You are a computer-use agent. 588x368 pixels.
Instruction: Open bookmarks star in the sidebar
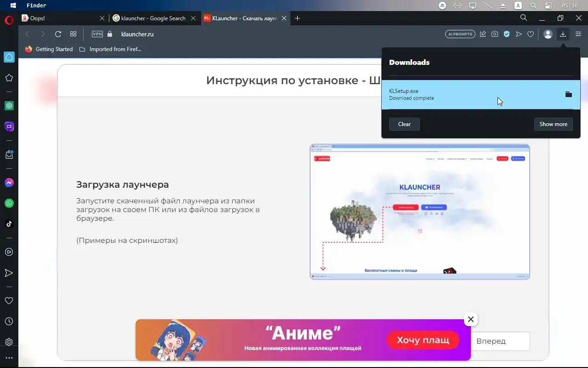(9, 78)
